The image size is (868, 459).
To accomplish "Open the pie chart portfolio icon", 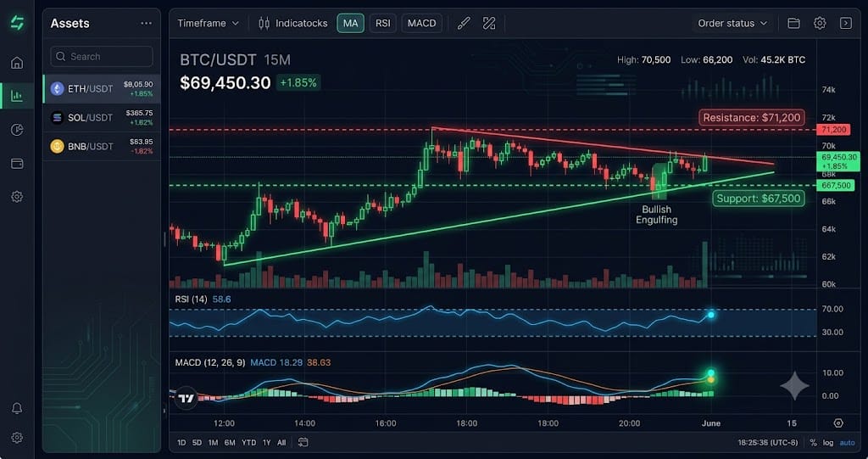I will pos(17,130).
